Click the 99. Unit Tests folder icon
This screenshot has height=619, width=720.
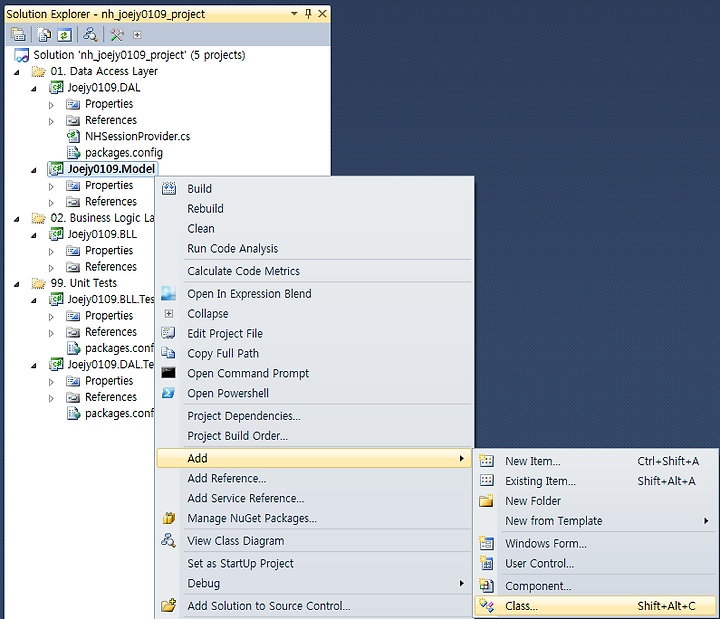coord(39,283)
